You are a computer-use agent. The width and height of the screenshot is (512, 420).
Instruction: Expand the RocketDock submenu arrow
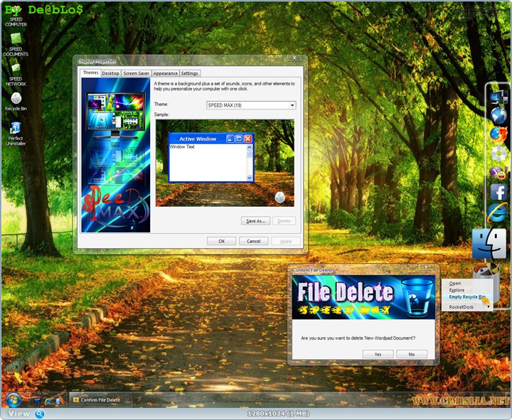[x=488, y=307]
